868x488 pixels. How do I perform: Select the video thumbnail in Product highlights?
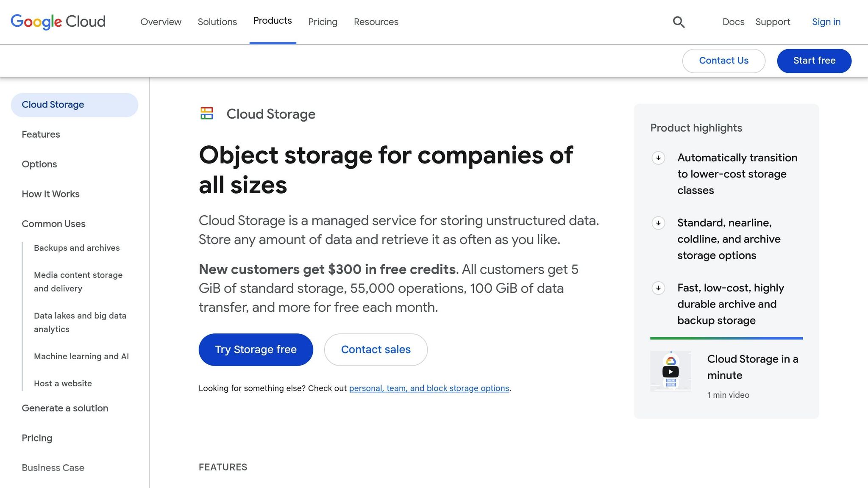click(x=671, y=372)
